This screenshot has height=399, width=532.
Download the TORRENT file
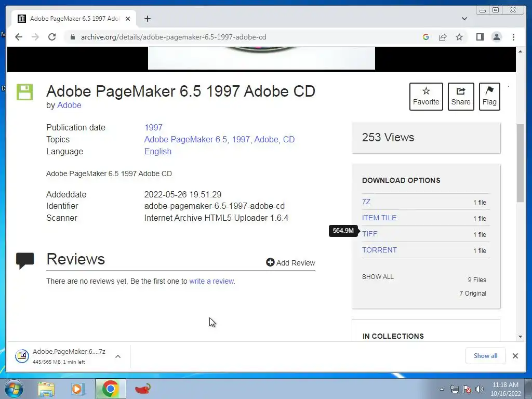[379, 250]
